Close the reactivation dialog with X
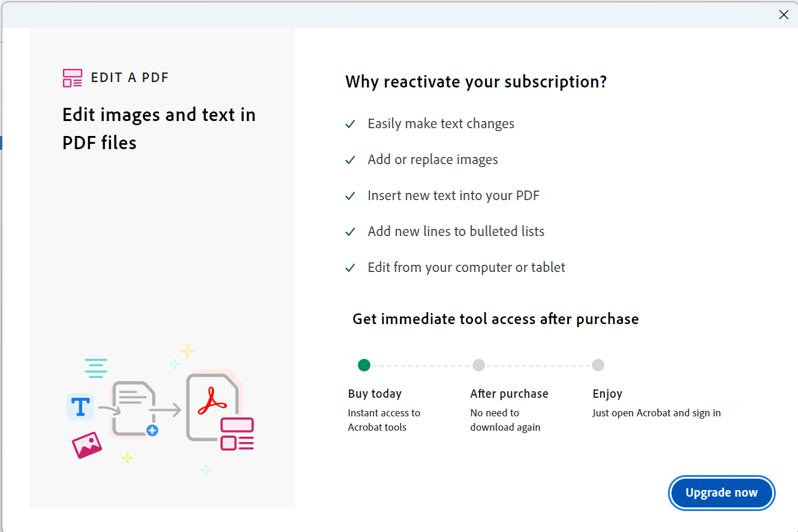The width and height of the screenshot is (798, 532). [x=784, y=15]
